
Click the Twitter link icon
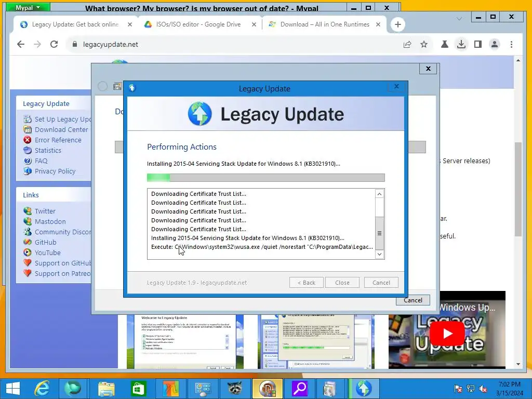(x=28, y=211)
